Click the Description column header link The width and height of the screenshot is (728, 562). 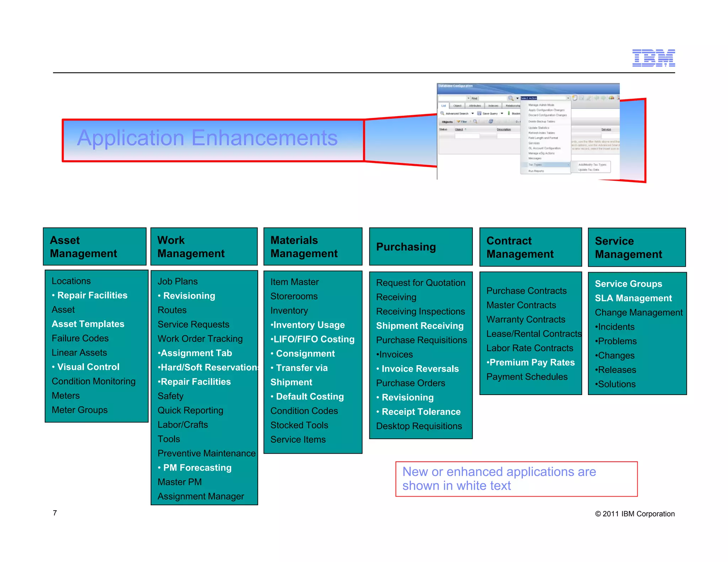(504, 129)
